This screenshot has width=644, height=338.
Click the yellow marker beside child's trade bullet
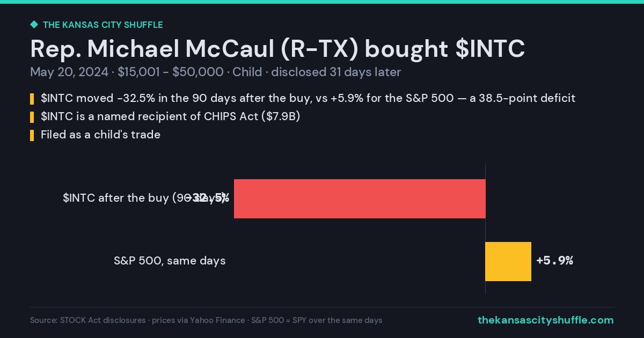click(32, 135)
